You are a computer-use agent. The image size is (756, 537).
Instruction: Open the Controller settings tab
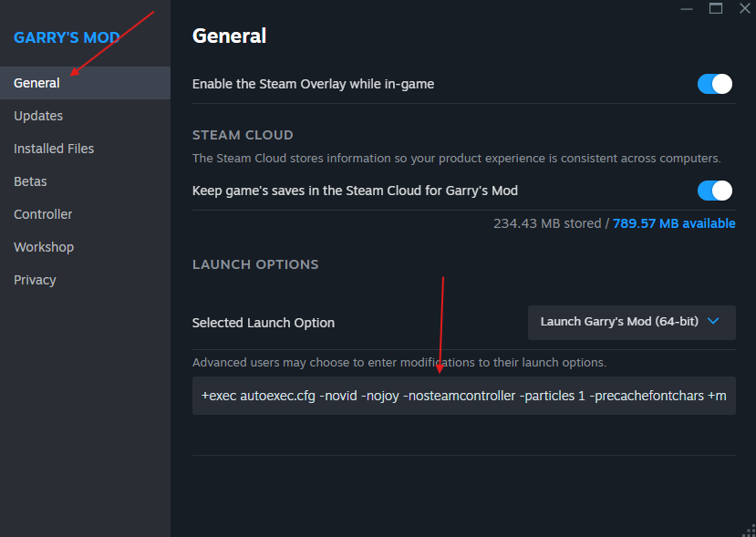click(43, 214)
